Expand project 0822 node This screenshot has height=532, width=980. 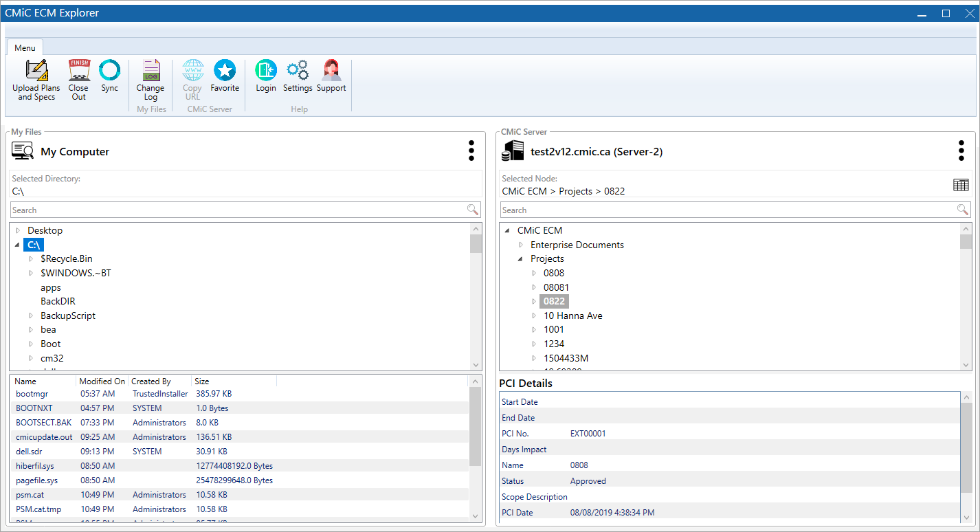coord(535,301)
